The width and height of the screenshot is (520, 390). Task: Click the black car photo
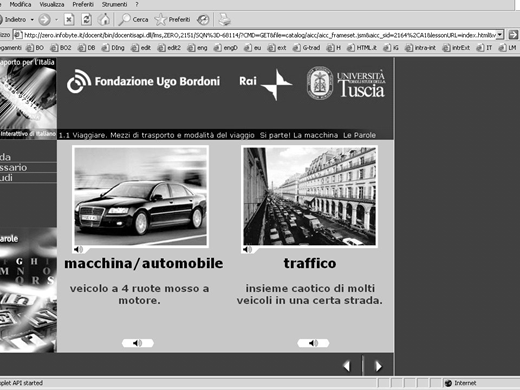(140, 196)
